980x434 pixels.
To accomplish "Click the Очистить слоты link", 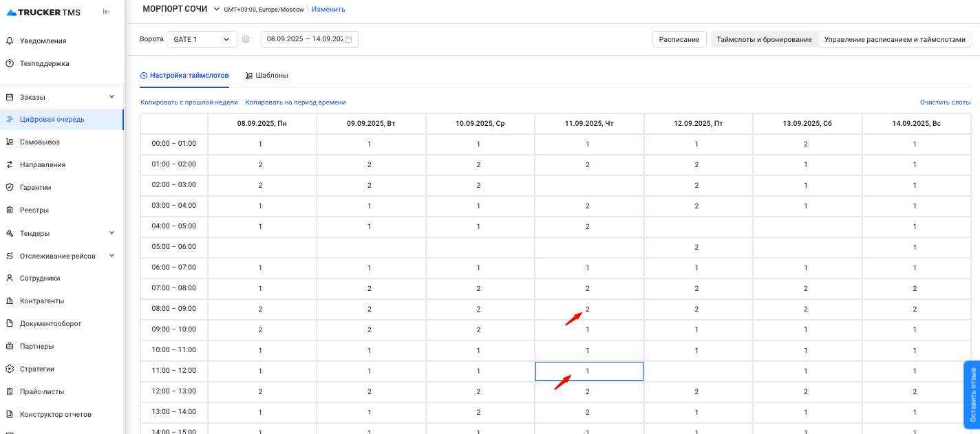I will pos(945,102).
